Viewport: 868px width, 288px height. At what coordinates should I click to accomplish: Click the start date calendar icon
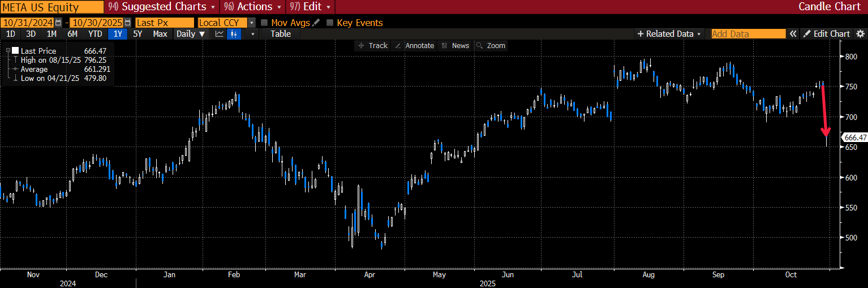point(58,23)
